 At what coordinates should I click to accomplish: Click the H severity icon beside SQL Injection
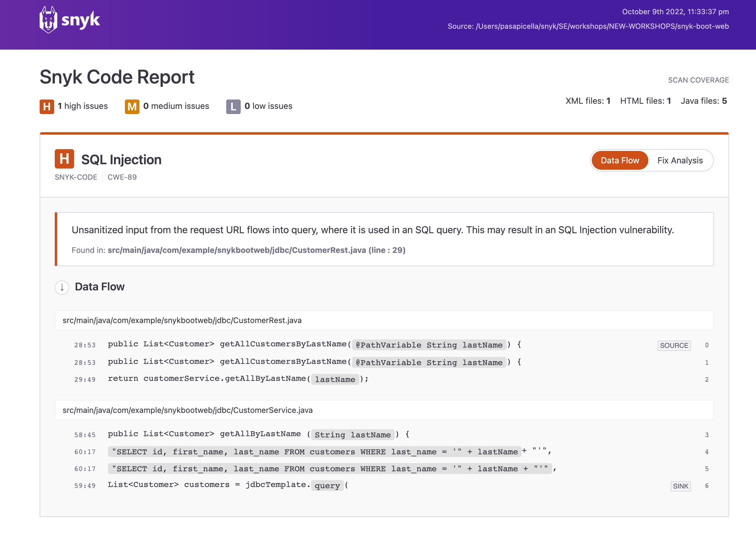(x=64, y=159)
